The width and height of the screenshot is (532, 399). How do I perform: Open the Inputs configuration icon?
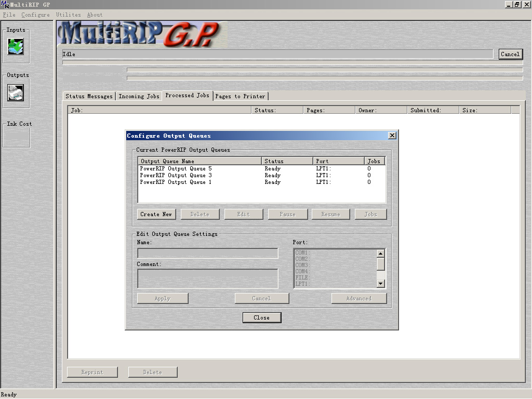16,46
